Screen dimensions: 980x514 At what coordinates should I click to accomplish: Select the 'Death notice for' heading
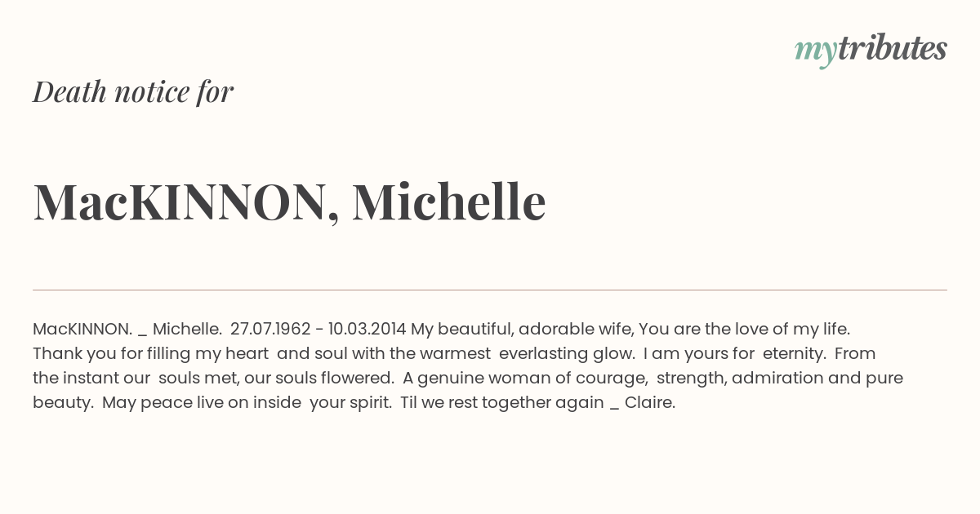[x=133, y=92]
